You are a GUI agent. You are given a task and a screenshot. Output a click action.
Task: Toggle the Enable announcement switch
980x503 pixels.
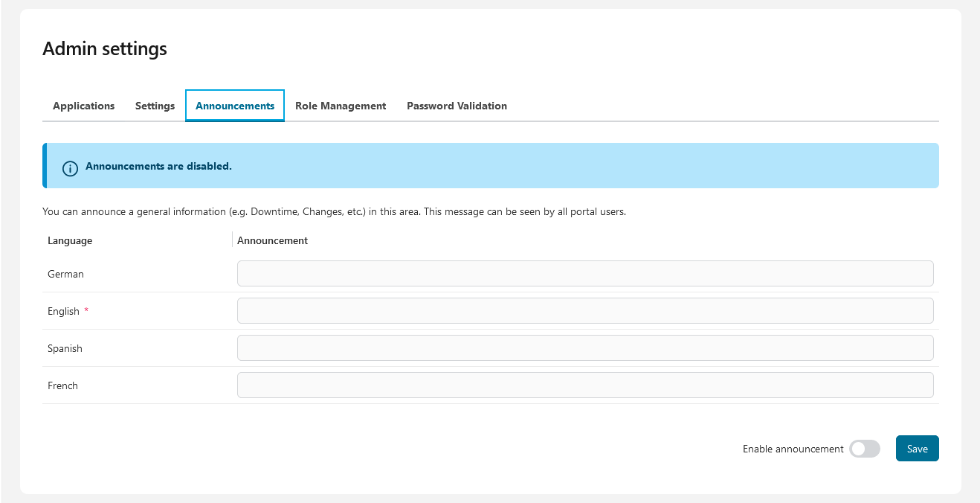865,449
